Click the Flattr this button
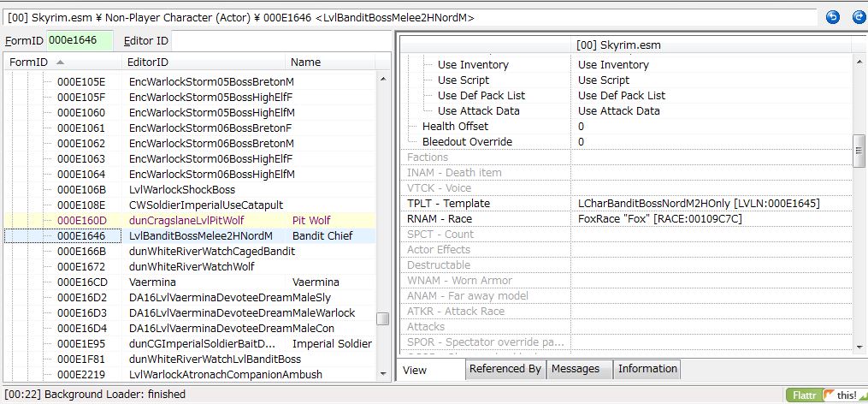 tap(826, 395)
